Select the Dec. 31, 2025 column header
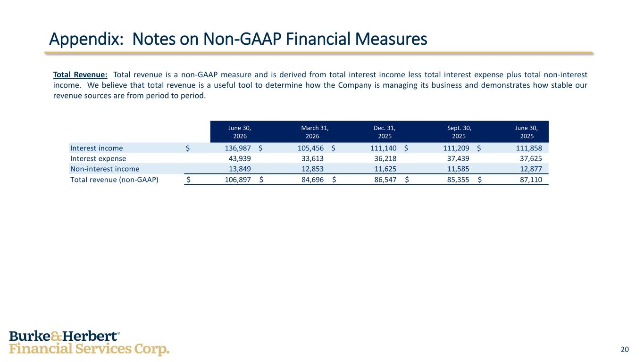 pos(384,132)
